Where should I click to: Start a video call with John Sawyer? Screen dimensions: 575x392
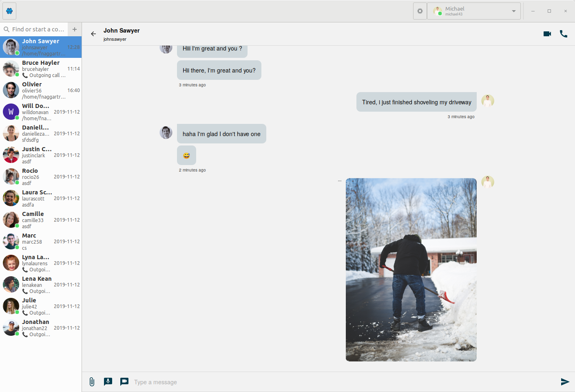coord(547,34)
